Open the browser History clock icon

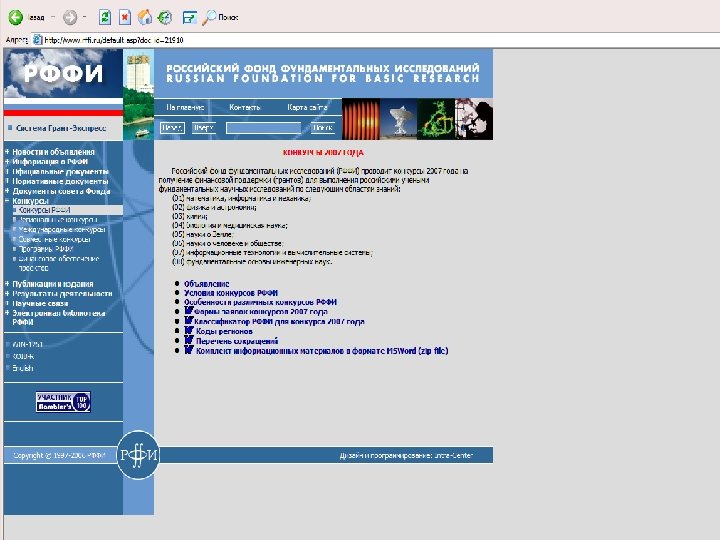pos(165,17)
